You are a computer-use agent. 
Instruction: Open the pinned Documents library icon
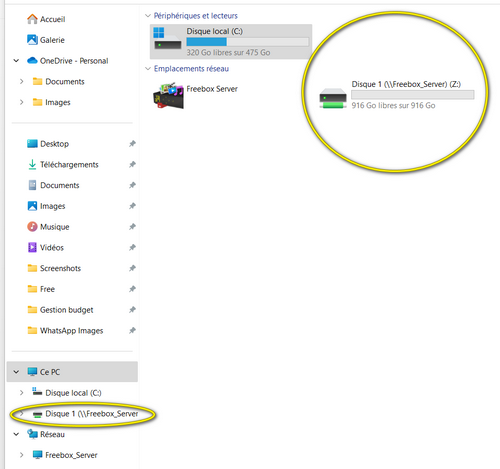32,185
